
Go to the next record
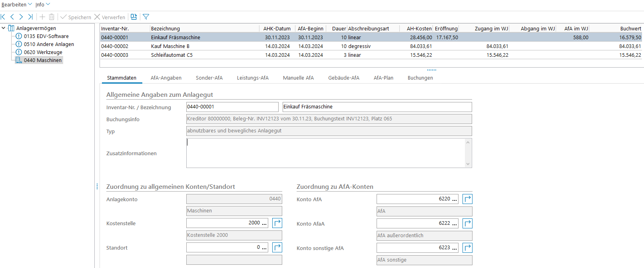pos(21,17)
